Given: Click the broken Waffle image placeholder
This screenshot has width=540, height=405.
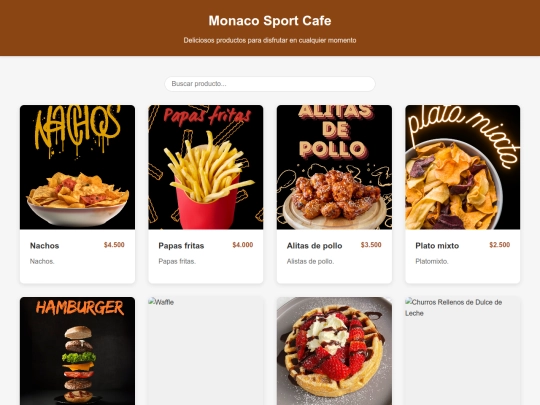Looking at the screenshot, I should pyautogui.click(x=206, y=351).
